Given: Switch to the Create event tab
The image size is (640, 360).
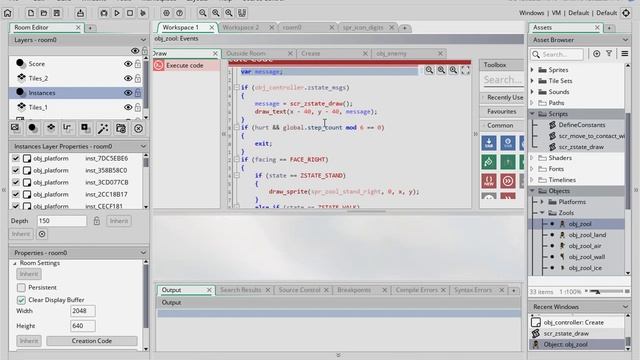Looking at the screenshot, I should [x=311, y=53].
